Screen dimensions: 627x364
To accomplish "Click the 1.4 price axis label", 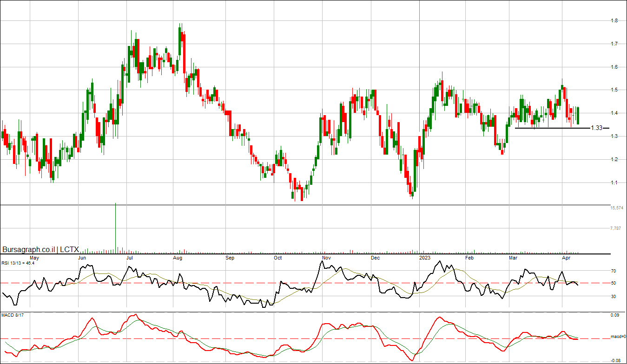I will 614,113.
